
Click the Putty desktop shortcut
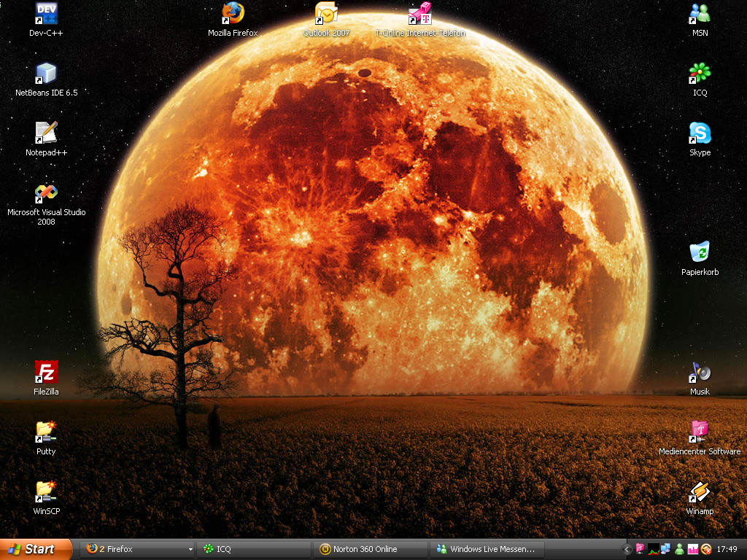pos(46,432)
